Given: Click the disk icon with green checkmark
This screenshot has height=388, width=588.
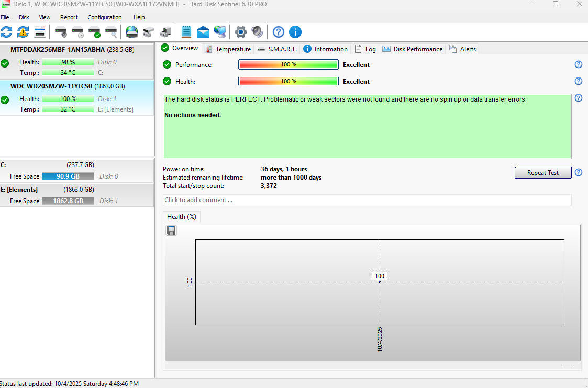Looking at the screenshot, I should coord(94,32).
